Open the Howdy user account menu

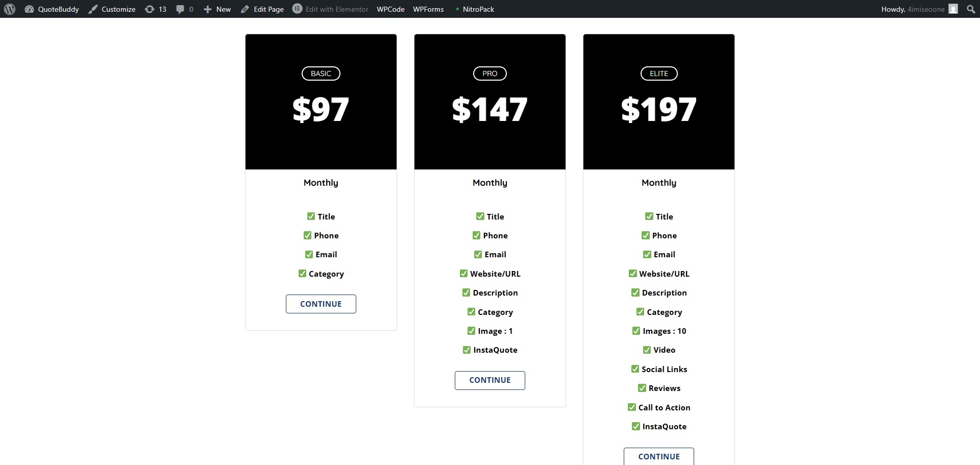[913, 9]
